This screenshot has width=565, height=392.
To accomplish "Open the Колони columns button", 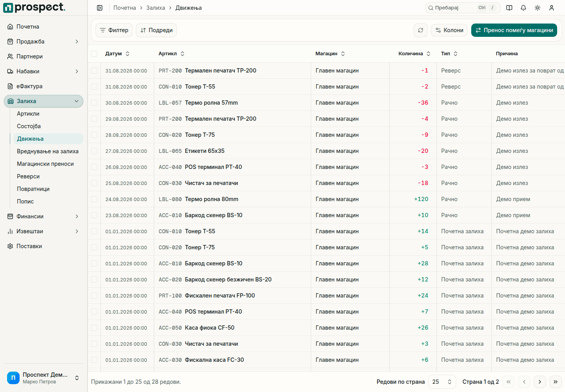I will click(449, 30).
